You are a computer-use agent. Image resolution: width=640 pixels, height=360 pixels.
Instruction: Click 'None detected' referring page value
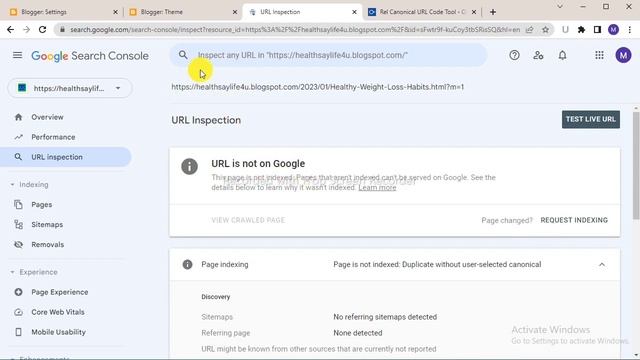click(x=358, y=333)
